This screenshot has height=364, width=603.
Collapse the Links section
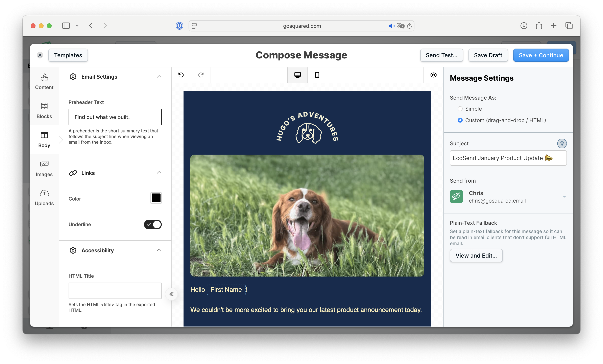pyautogui.click(x=159, y=173)
